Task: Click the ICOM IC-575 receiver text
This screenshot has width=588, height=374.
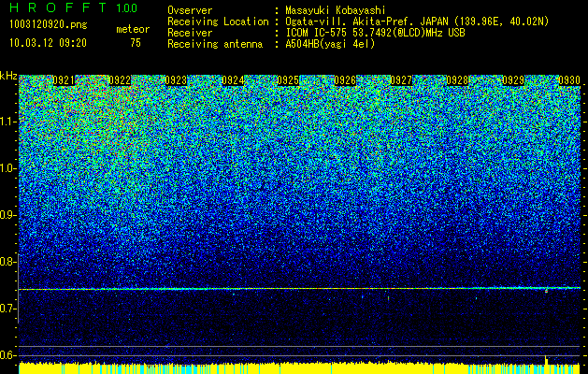Action: (375, 33)
